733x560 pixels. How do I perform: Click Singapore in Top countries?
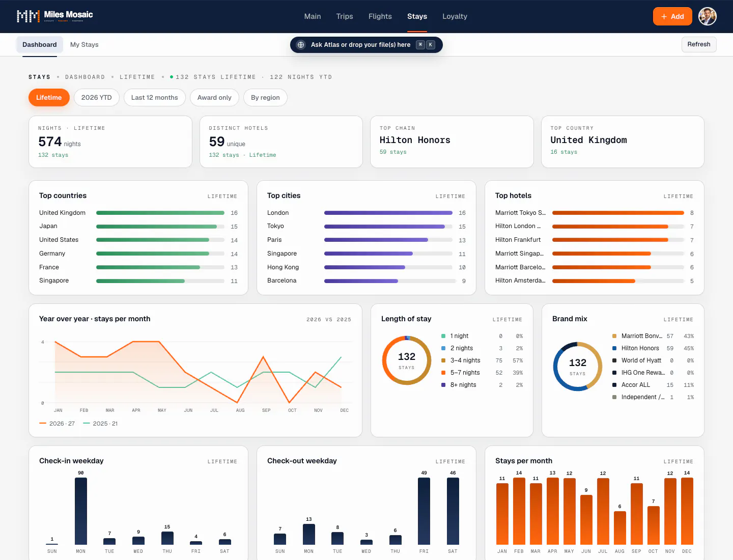pyautogui.click(x=138, y=281)
